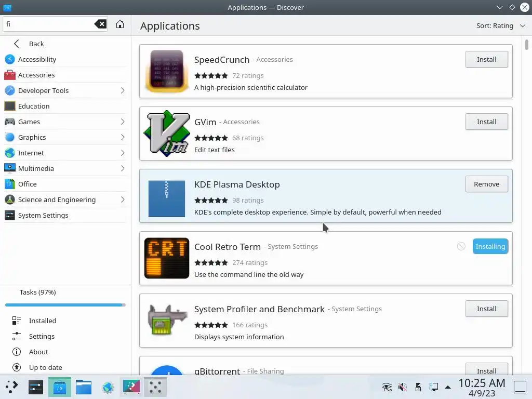Screen dimensions: 532x399
Task: Open the GVim app icon
Action: [x=167, y=134]
